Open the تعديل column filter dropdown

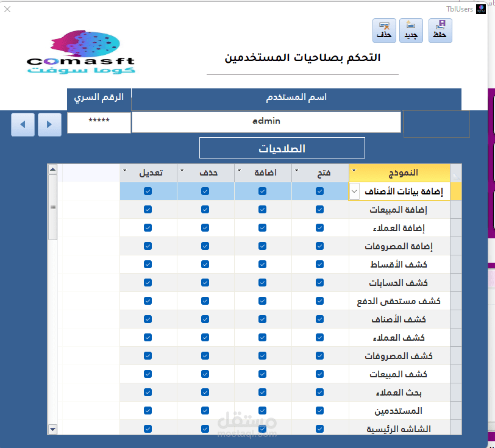tap(125, 171)
